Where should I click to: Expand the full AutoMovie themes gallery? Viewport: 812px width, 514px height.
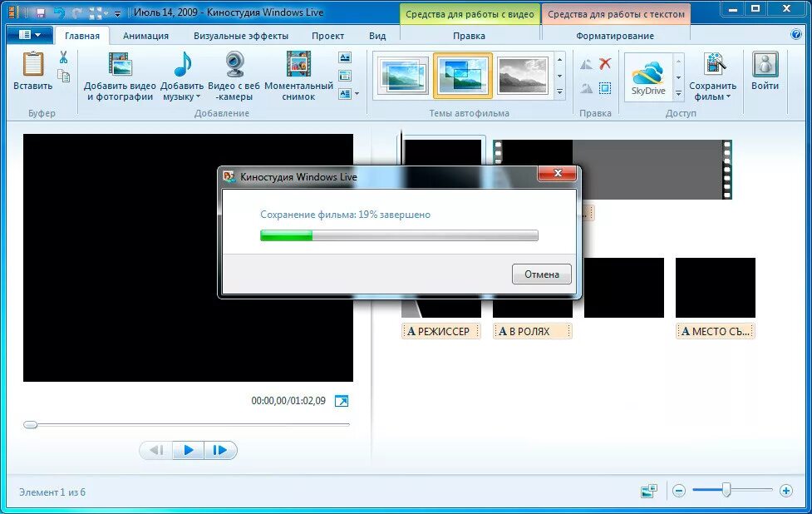[x=559, y=91]
